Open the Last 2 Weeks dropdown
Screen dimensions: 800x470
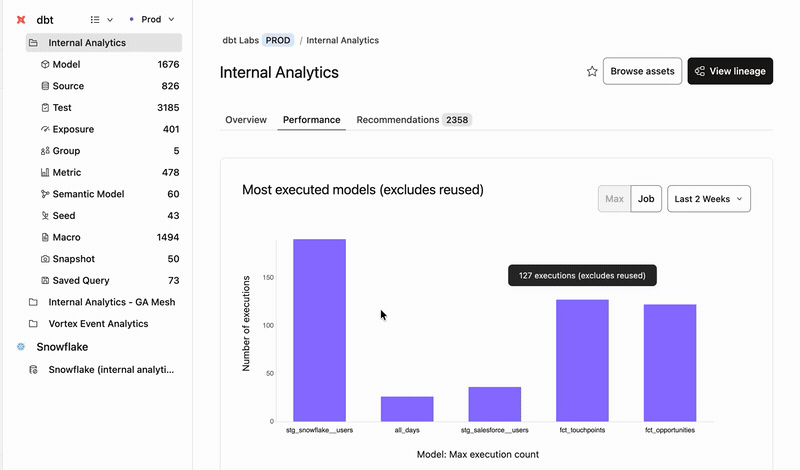pyautogui.click(x=709, y=199)
